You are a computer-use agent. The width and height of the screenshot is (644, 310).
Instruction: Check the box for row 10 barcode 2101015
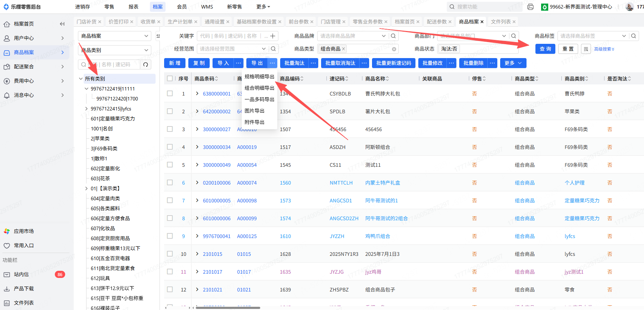pos(170,254)
